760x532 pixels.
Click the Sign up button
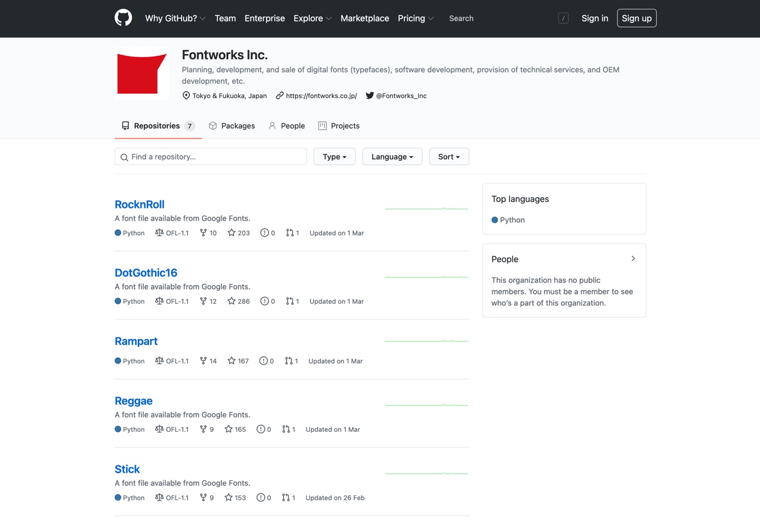(x=636, y=18)
